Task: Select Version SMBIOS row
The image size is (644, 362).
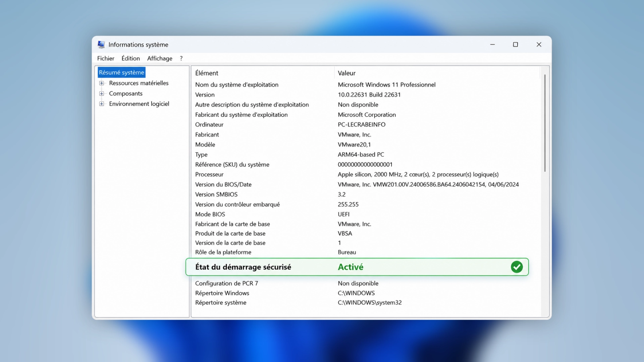Action: (216, 194)
